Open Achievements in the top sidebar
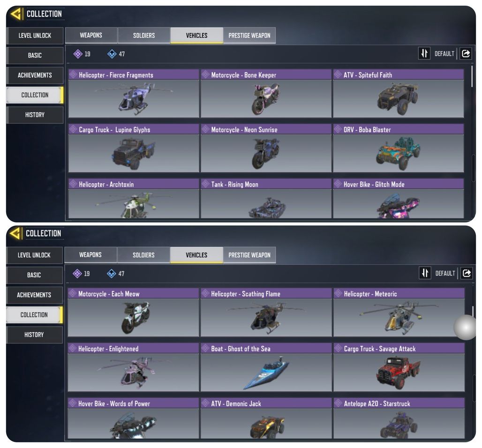Screen dimensions: 482x448 point(35,75)
